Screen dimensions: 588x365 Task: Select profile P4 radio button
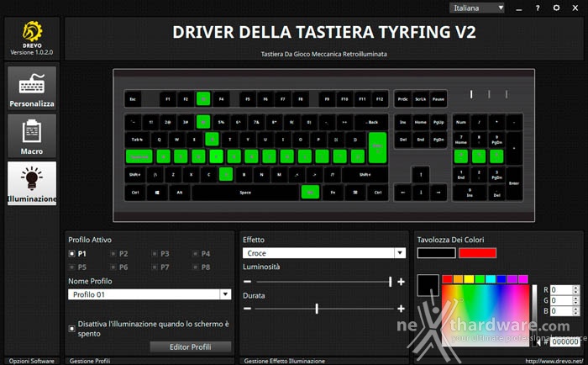pos(195,254)
